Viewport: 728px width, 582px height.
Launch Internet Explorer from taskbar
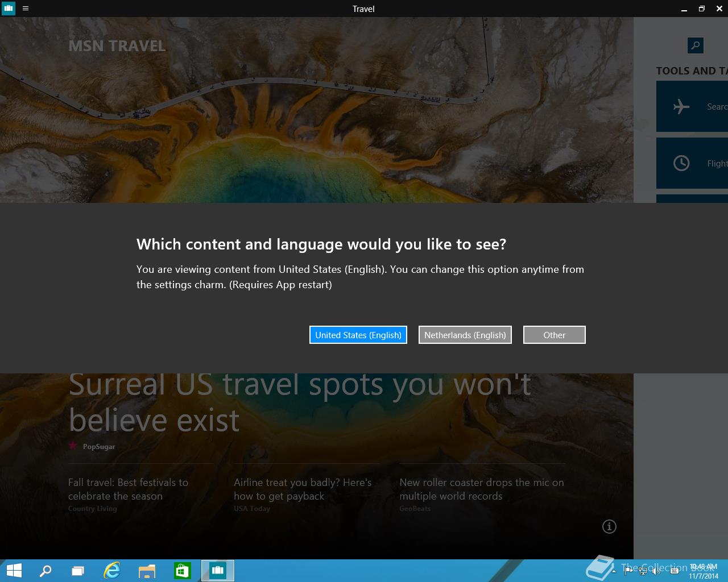112,571
